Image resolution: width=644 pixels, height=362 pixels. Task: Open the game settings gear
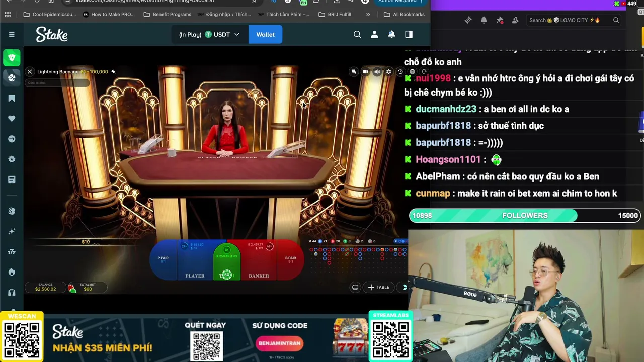point(388,72)
